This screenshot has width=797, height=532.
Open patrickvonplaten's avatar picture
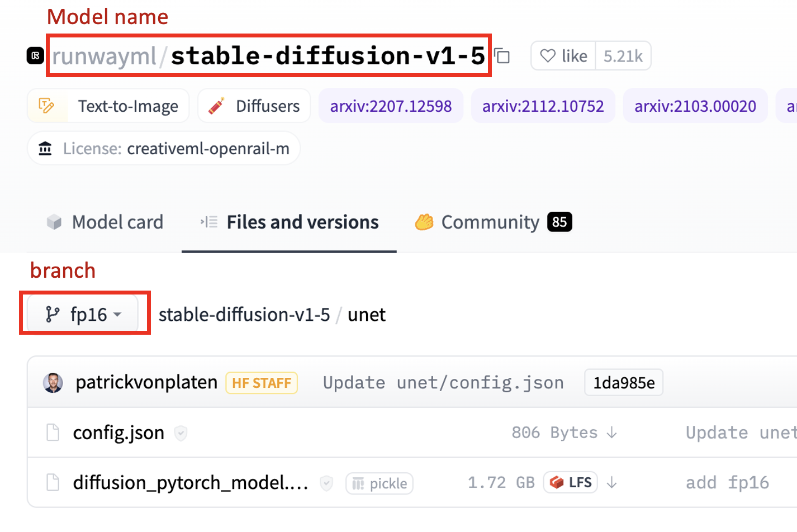click(x=54, y=382)
